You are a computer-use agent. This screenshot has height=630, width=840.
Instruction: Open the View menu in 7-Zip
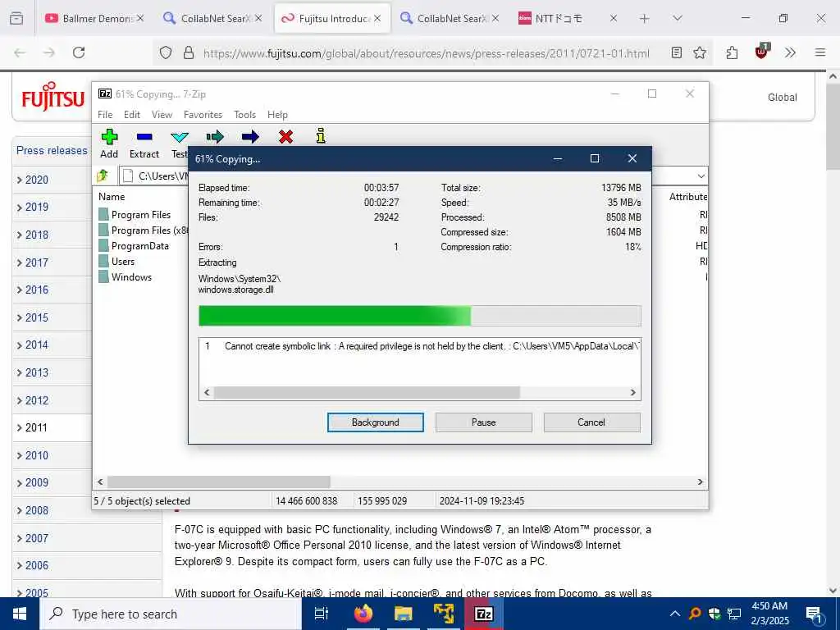point(162,115)
